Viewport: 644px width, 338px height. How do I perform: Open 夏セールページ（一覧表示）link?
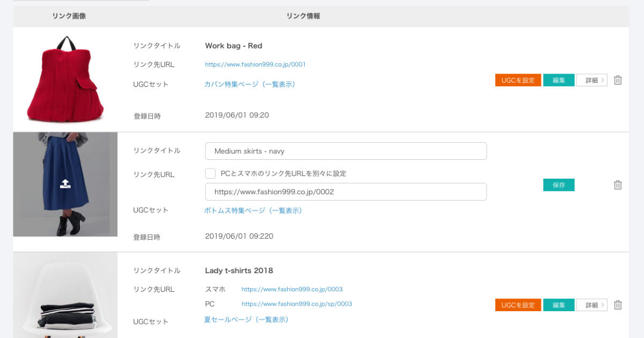pos(246,319)
